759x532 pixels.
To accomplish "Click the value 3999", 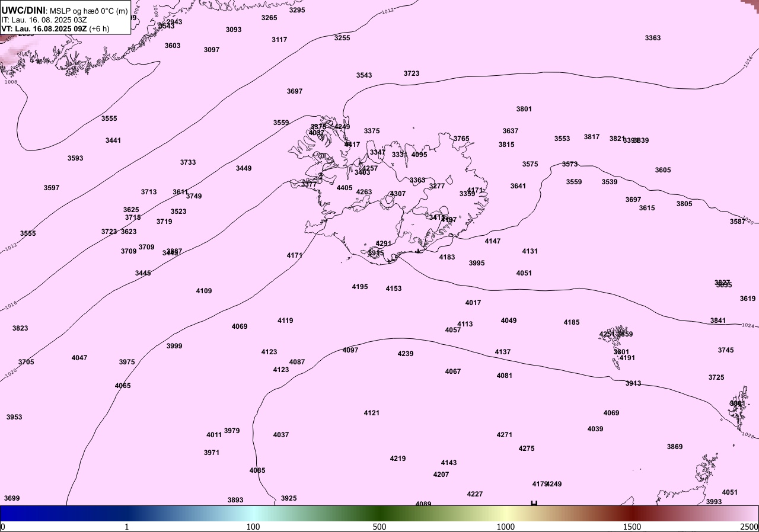I will [x=174, y=346].
